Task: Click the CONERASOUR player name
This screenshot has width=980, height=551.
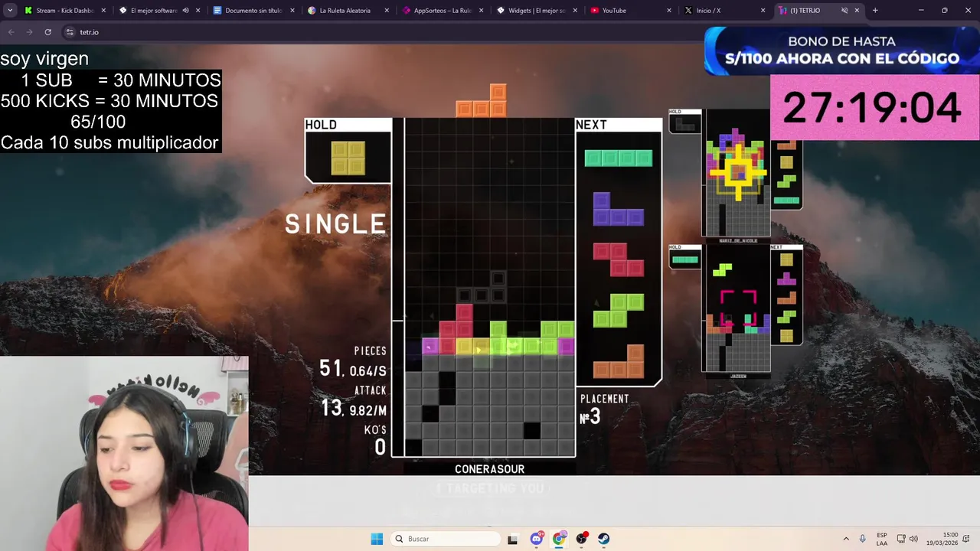Action: (489, 469)
